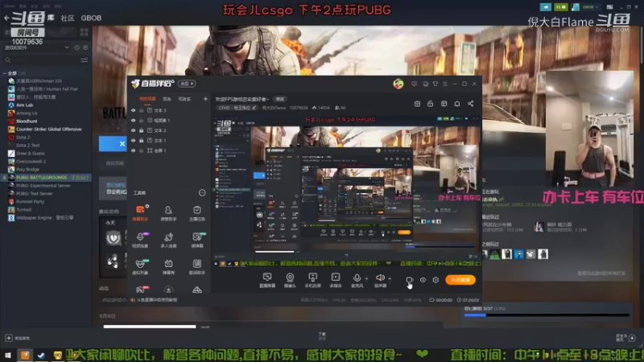Image resolution: width=644 pixels, height=362 pixels.
Task: Toggle the lock on the 文本 1 layer
Action: coord(142,140)
